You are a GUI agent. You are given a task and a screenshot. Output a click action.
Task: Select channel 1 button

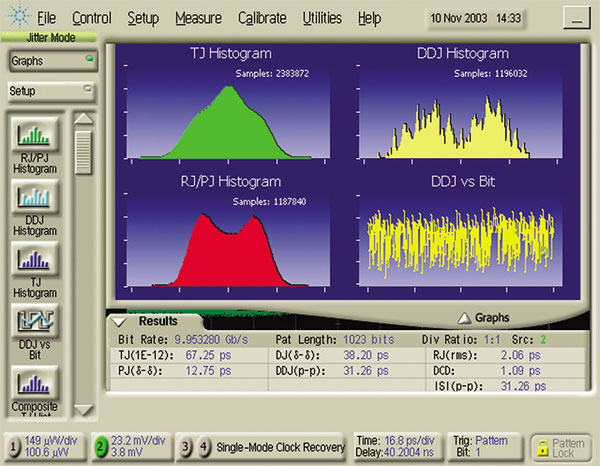point(14,446)
